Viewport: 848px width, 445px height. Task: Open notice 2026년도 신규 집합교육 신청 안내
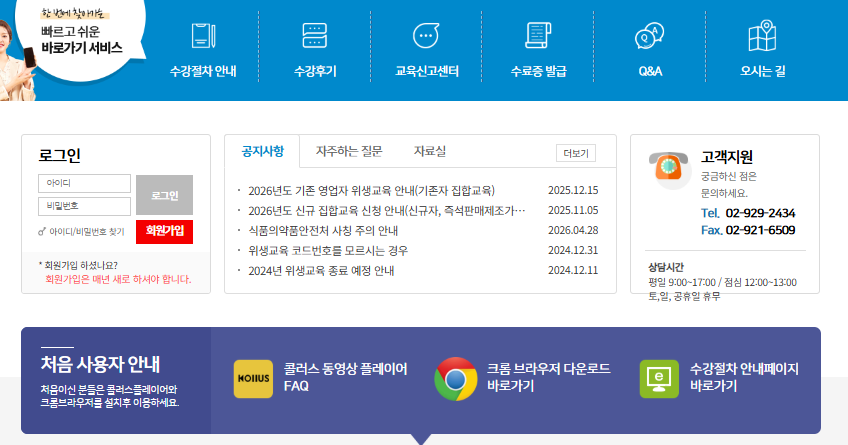coord(387,210)
